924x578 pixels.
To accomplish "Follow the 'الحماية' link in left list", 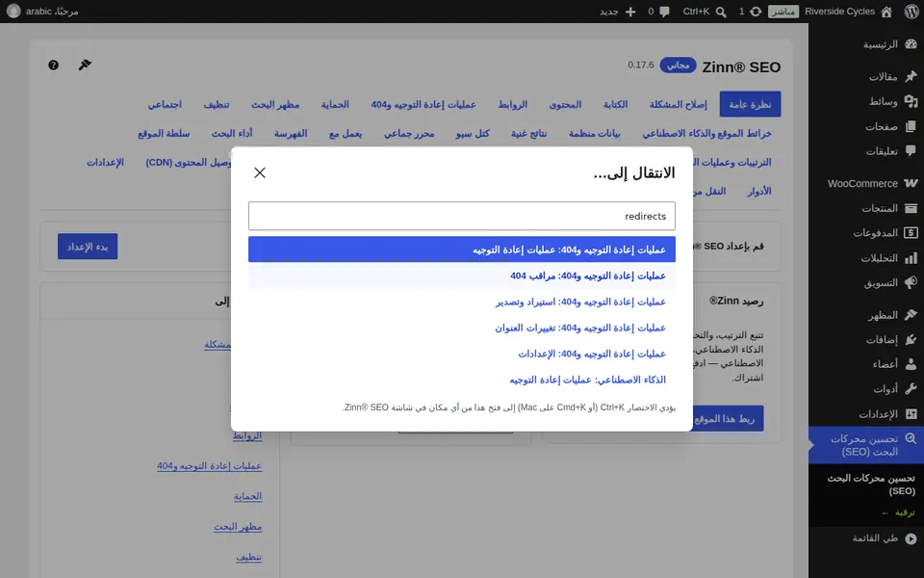I will click(x=247, y=497).
